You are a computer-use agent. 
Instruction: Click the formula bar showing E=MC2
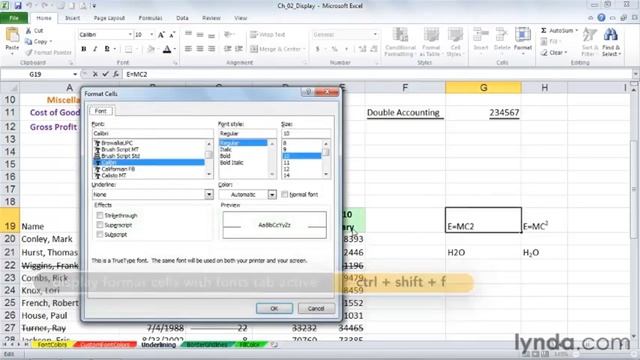pos(378,74)
